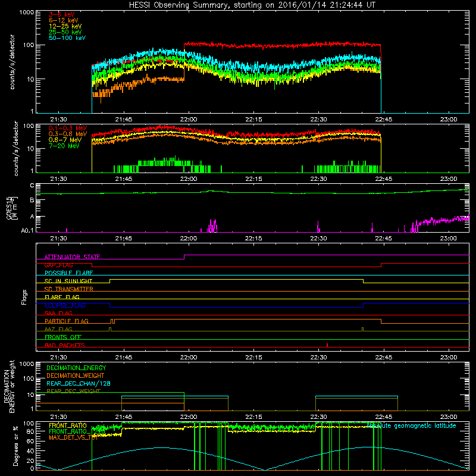
Task: Select the 3-6 keV legend label
Action: point(62,14)
